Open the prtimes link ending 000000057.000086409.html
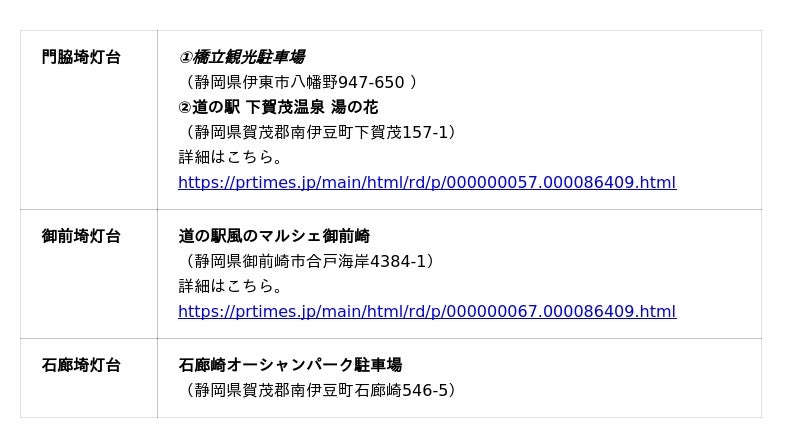This screenshot has width=800, height=448. [427, 183]
